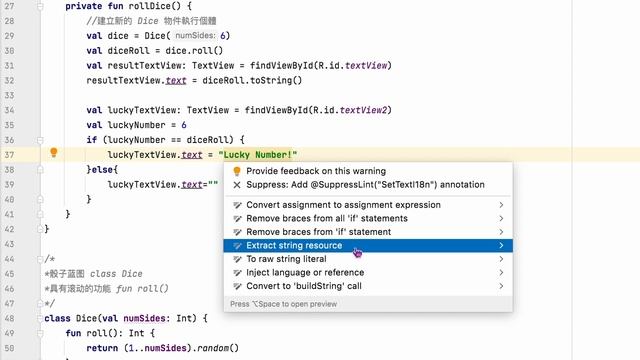Expand submenu arrow for "Remove braces from 'if' statement"
640x360 pixels.
pos(501,232)
